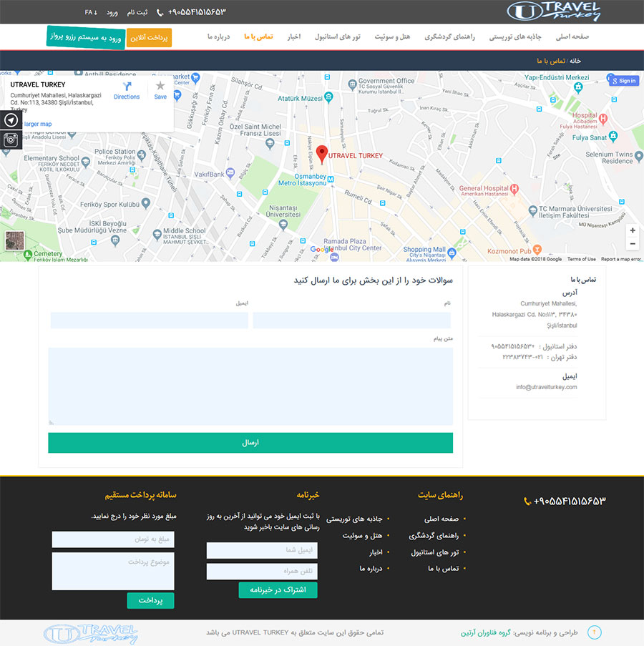Click the map zoom in plus button
Viewport: 644px width, 646px height.
(x=633, y=230)
